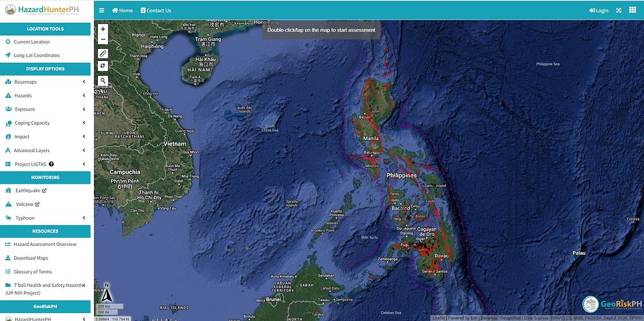
Task: Zoom out the map with minus button
Action: 103,40
